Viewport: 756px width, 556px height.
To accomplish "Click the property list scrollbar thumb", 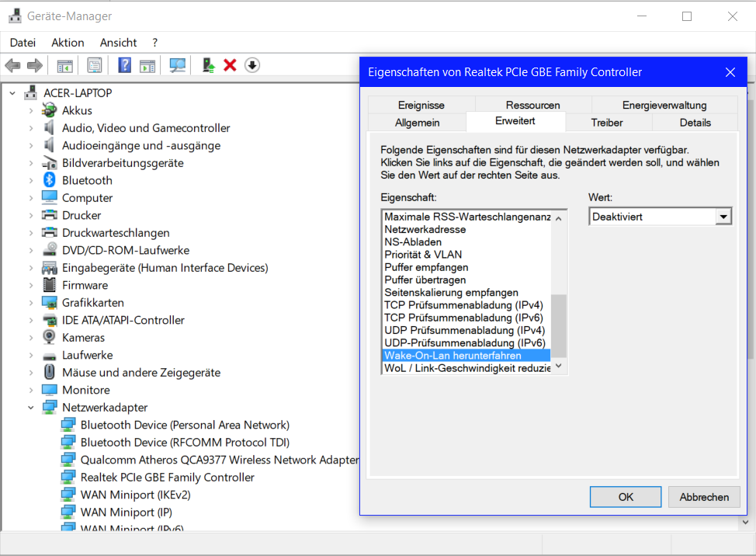I will (x=559, y=326).
